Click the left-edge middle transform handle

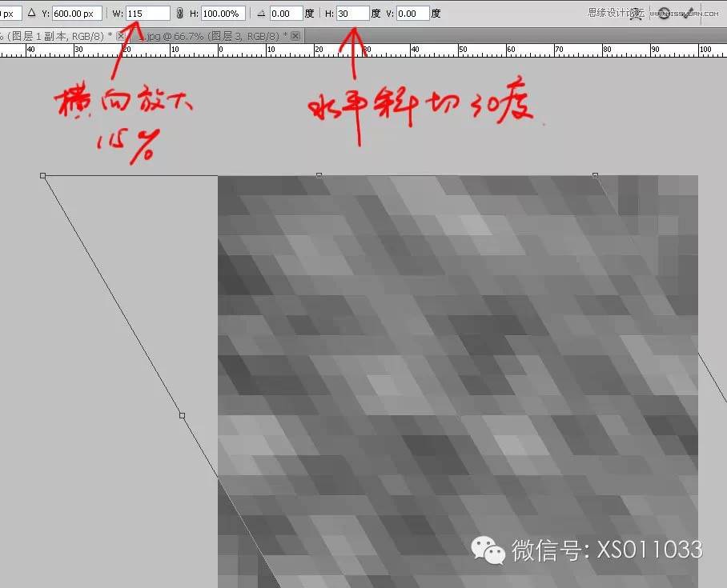183,416
